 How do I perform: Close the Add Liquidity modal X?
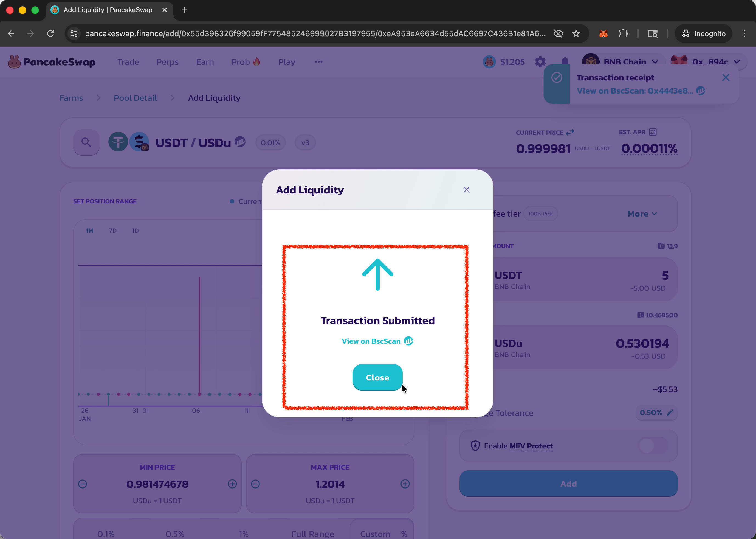point(466,190)
